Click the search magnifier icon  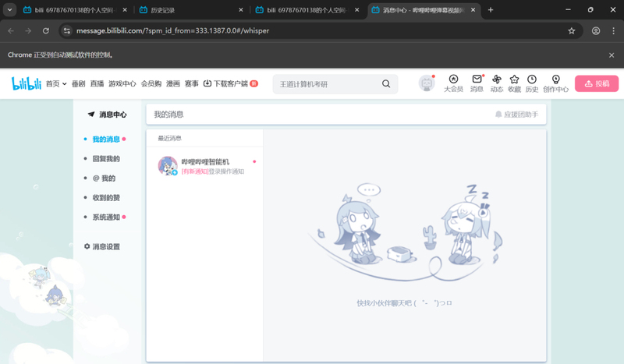(386, 83)
